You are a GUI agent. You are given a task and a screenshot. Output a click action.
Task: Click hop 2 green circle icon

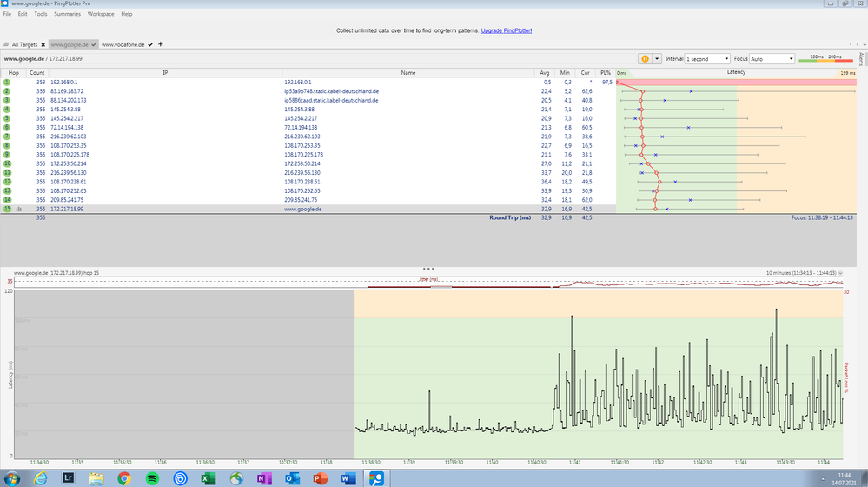(7, 90)
